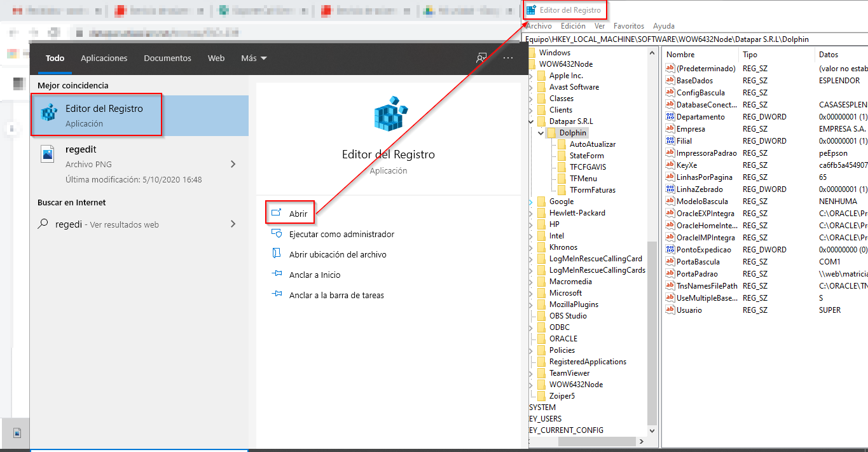Click the ORACLE folder icon in tree
This screenshot has height=452, width=868.
(x=541, y=339)
